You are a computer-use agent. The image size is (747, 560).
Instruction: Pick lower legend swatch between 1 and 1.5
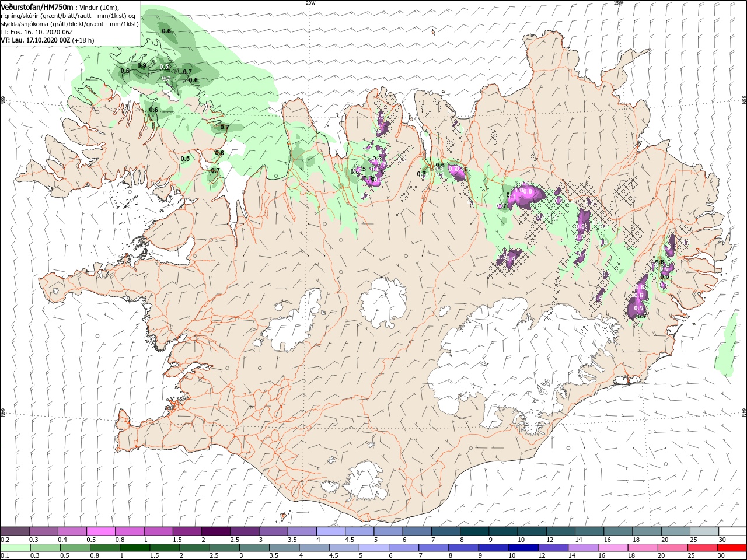pos(134,548)
